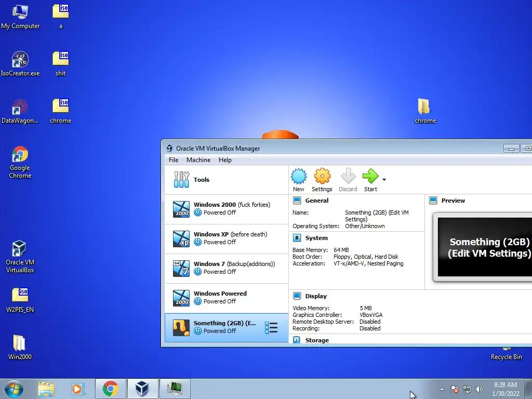Select the Windows XP (before death) machine
The width and height of the screenshot is (532, 399).
227,238
